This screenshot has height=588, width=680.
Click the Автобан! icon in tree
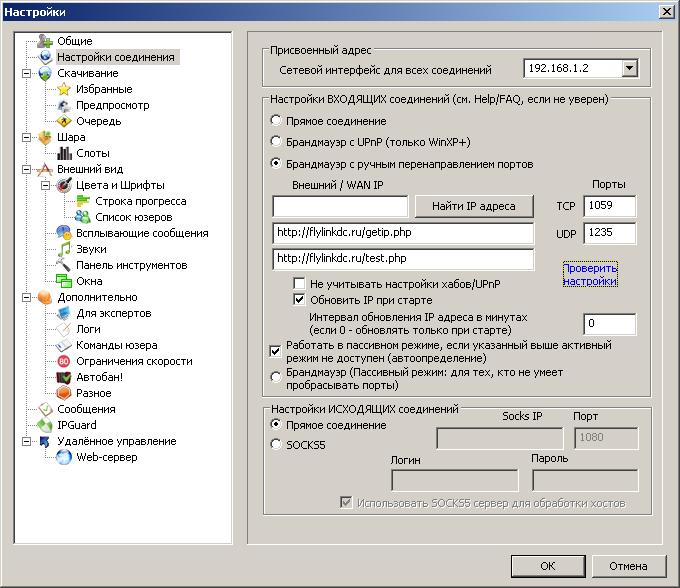[x=64, y=377]
